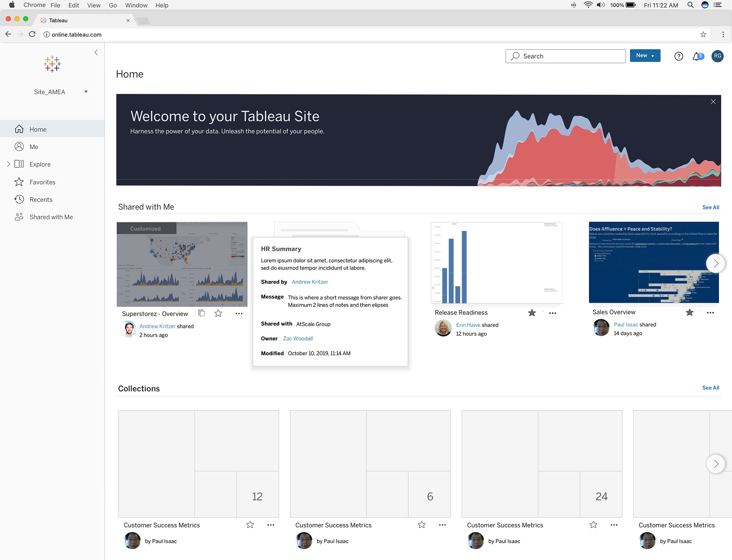Click the Search input field

click(565, 56)
